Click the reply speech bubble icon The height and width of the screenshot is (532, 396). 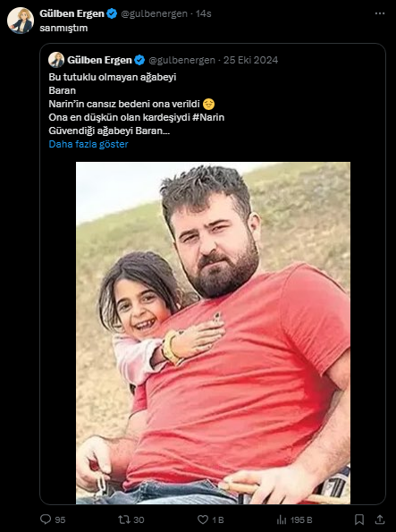click(x=46, y=519)
